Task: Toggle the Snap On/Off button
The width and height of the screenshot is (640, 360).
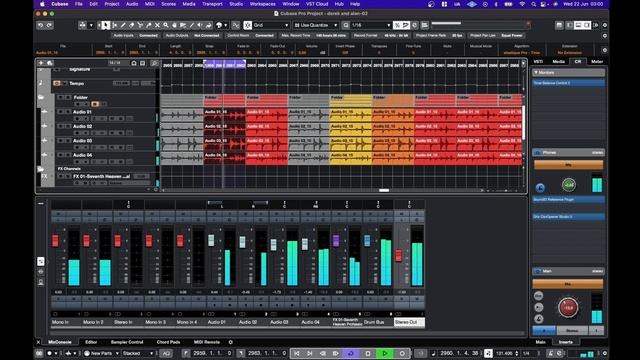Action: point(248,25)
